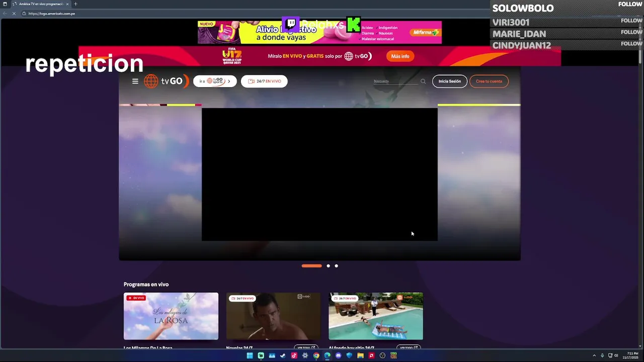The width and height of the screenshot is (644, 362).
Task: Select the third carousel slide dot
Action: [x=336, y=265]
